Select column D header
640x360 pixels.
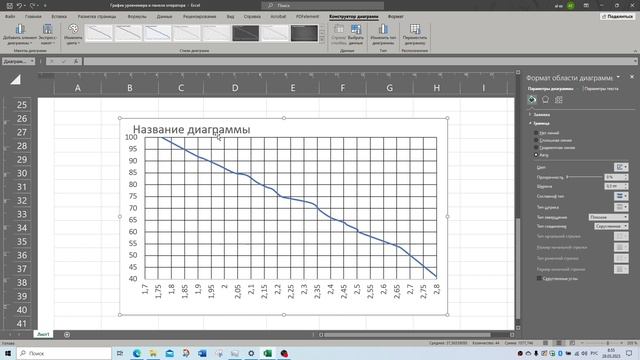[235, 88]
